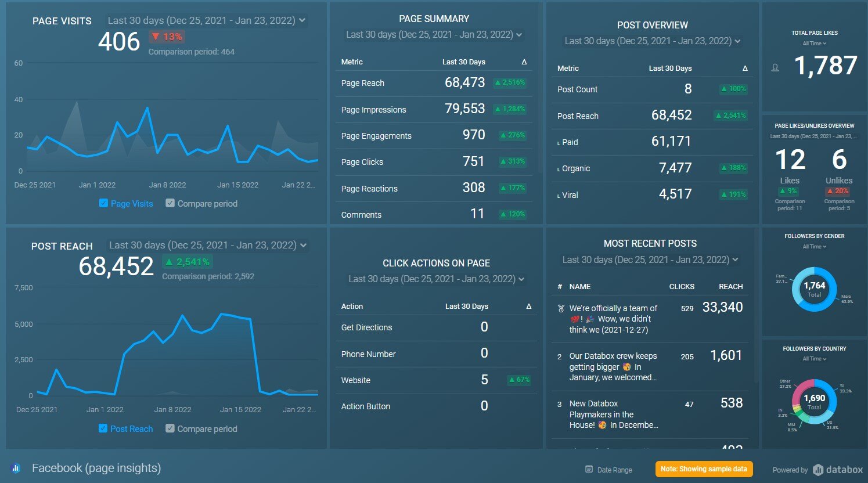Click the Paid reach value 61,171

[x=671, y=141]
